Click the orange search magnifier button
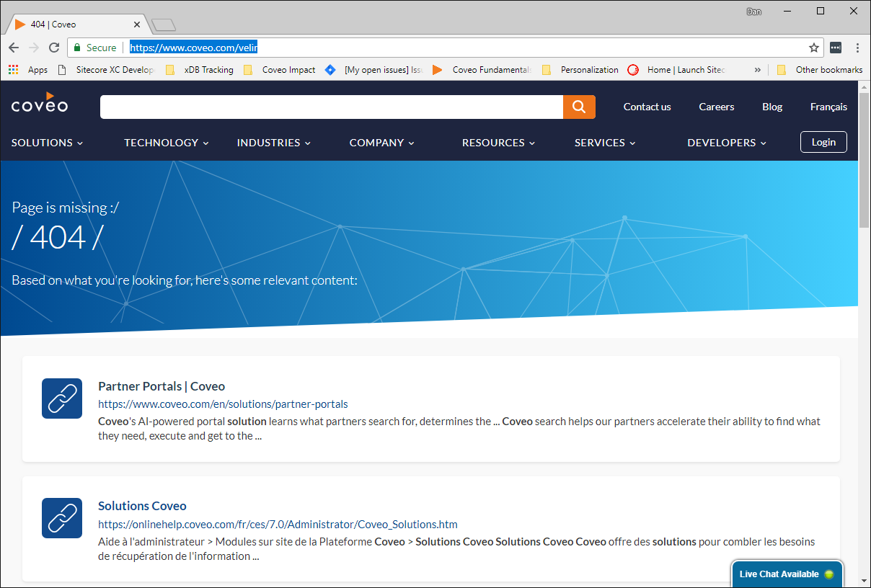Screen dimensions: 871x588 coord(579,107)
